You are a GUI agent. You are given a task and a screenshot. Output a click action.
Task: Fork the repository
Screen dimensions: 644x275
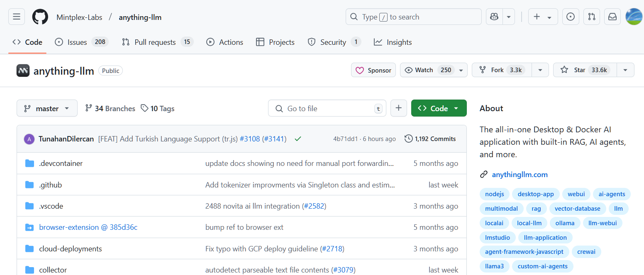point(502,70)
